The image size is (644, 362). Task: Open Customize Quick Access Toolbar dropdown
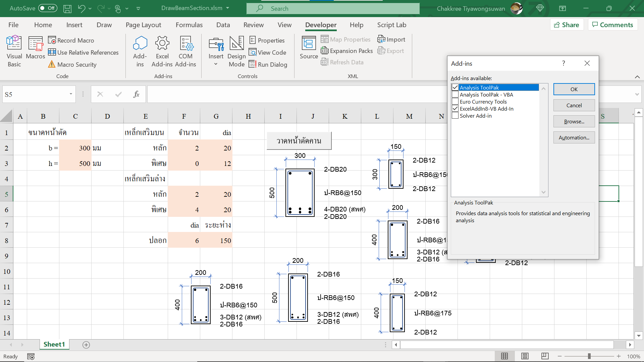coord(138,8)
